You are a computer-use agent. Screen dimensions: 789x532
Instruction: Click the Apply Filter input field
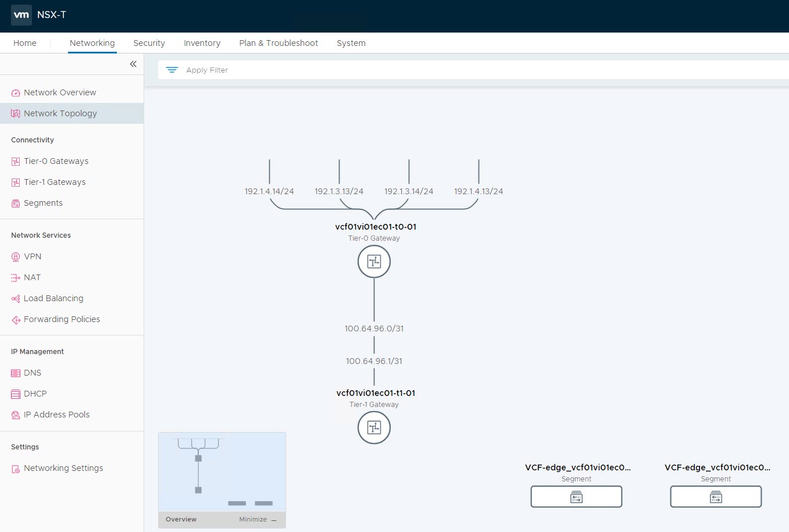tap(465, 70)
